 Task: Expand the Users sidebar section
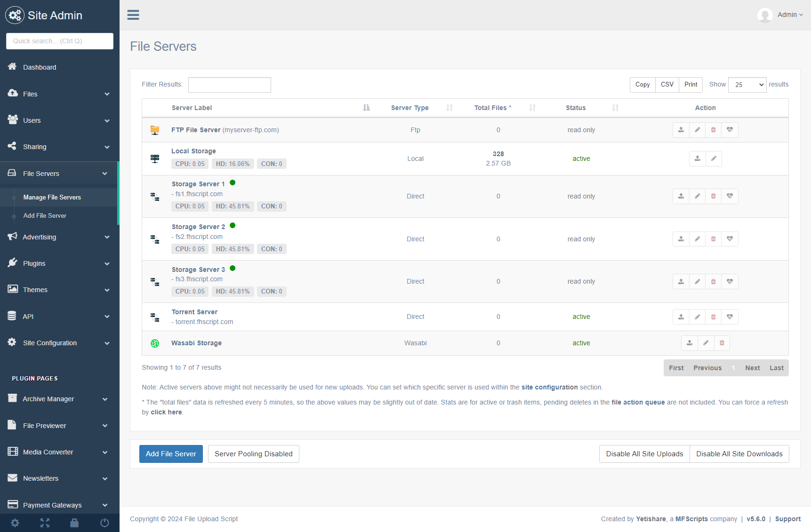tap(59, 120)
